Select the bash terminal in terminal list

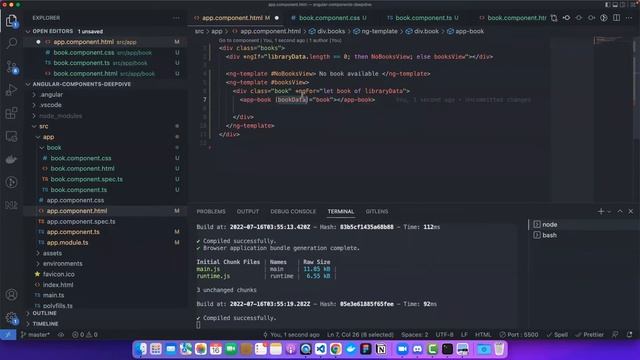[549, 235]
